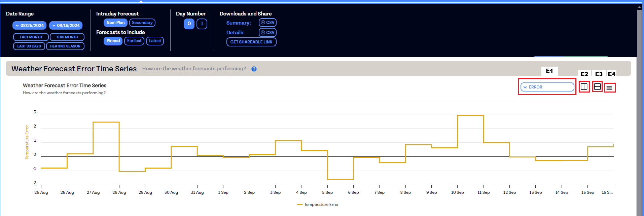
Task: Set date range to Heating Season
Action: 65,46
